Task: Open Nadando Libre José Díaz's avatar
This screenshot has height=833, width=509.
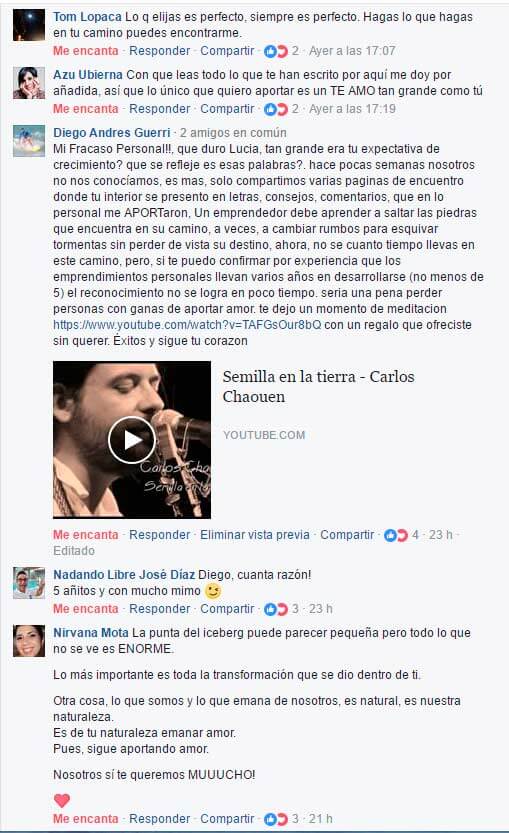Action: (29, 583)
